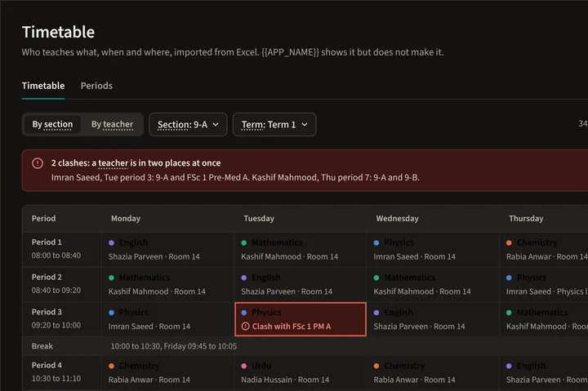Click the clash alert warning icon

pos(38,163)
